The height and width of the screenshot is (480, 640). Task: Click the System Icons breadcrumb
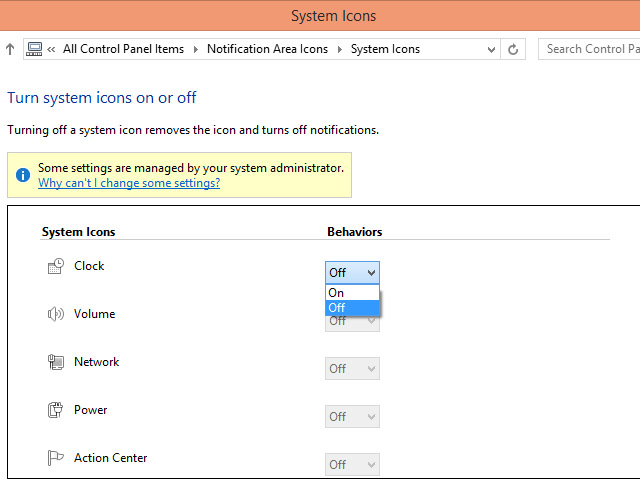point(385,49)
